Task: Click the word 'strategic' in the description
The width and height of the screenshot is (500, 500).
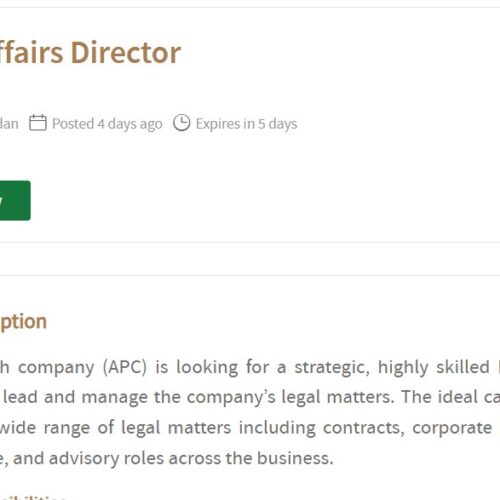Action: (332, 367)
